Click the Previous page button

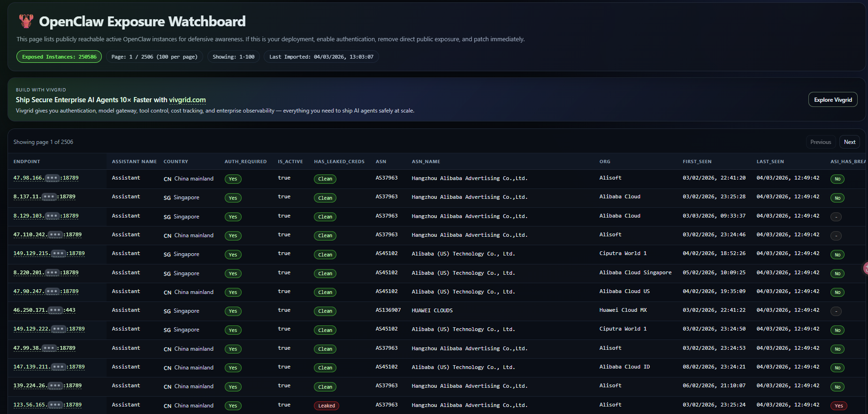[821, 142]
